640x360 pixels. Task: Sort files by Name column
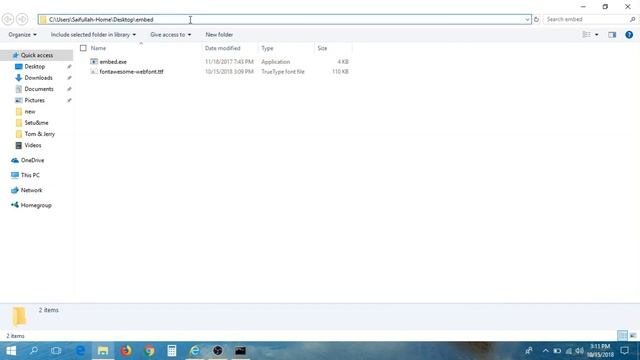[98, 48]
